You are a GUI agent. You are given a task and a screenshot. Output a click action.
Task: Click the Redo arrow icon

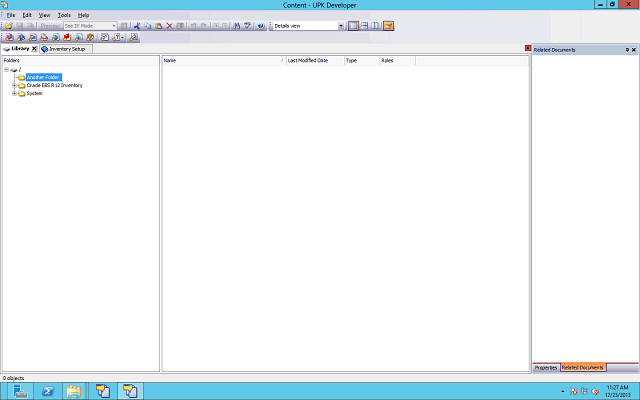pyautogui.click(x=204, y=26)
